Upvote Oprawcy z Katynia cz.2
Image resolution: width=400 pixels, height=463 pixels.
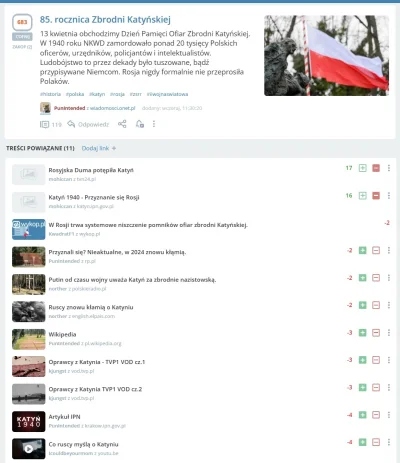[362, 387]
